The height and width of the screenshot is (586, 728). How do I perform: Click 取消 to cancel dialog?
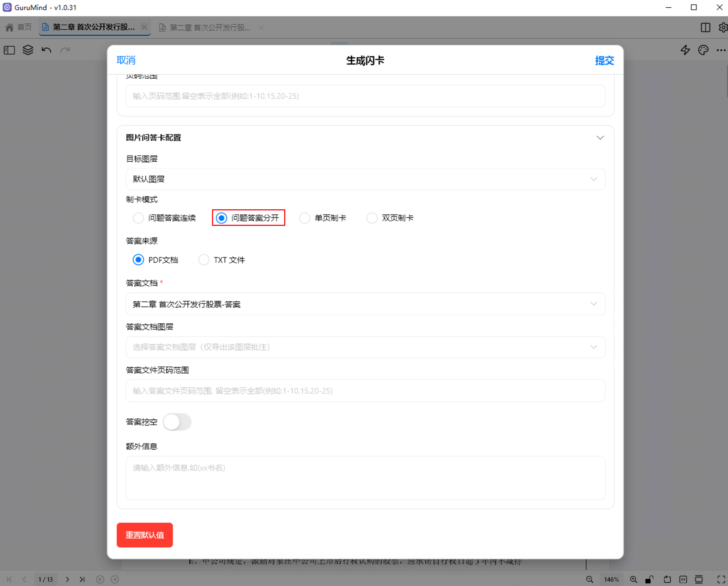pyautogui.click(x=126, y=60)
